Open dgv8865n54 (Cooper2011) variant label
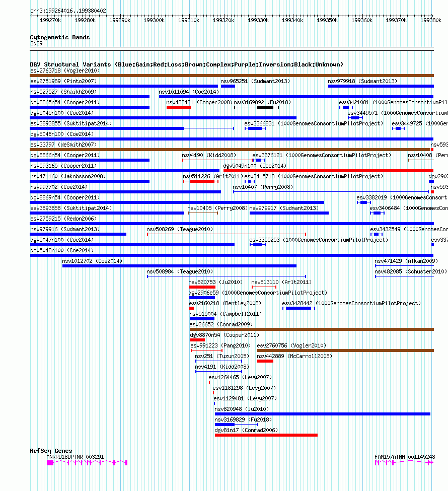The width and height of the screenshot is (448, 491). click(65, 103)
